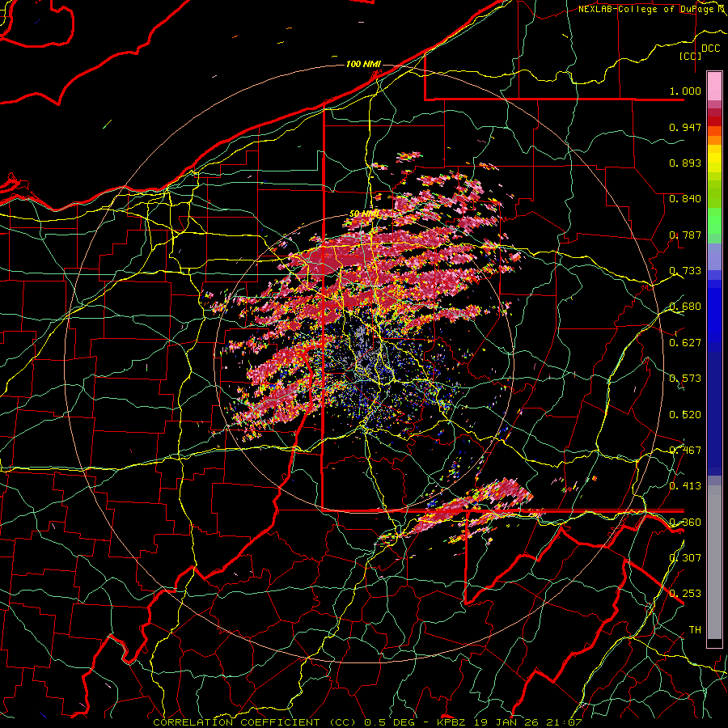728x728 pixels.
Task: Click the 0.840 scale value
Action: coord(685,198)
